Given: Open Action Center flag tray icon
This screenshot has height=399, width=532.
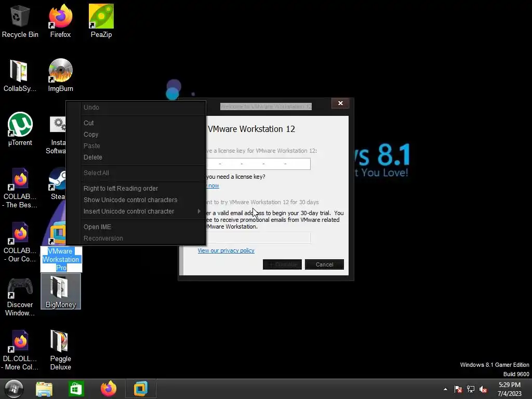Looking at the screenshot, I should point(458,389).
